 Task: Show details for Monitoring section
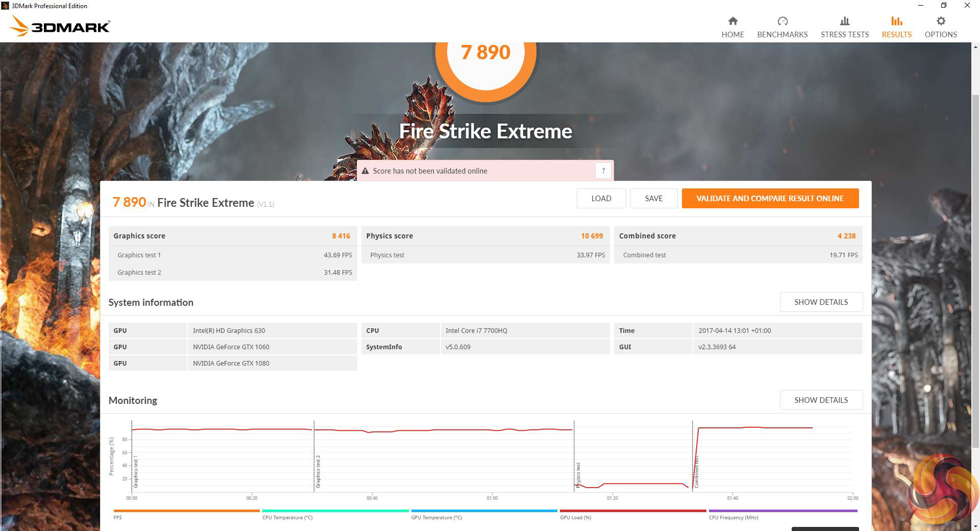(x=821, y=400)
